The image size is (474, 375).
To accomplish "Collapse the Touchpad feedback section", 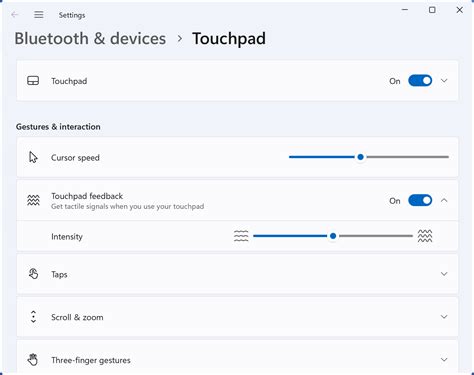I will 444,200.
